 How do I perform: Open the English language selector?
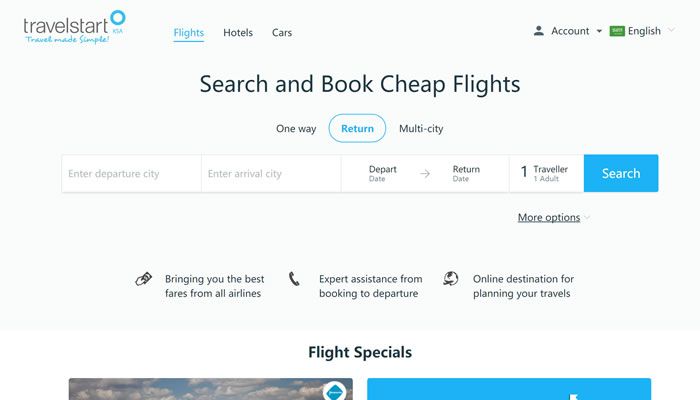click(642, 31)
